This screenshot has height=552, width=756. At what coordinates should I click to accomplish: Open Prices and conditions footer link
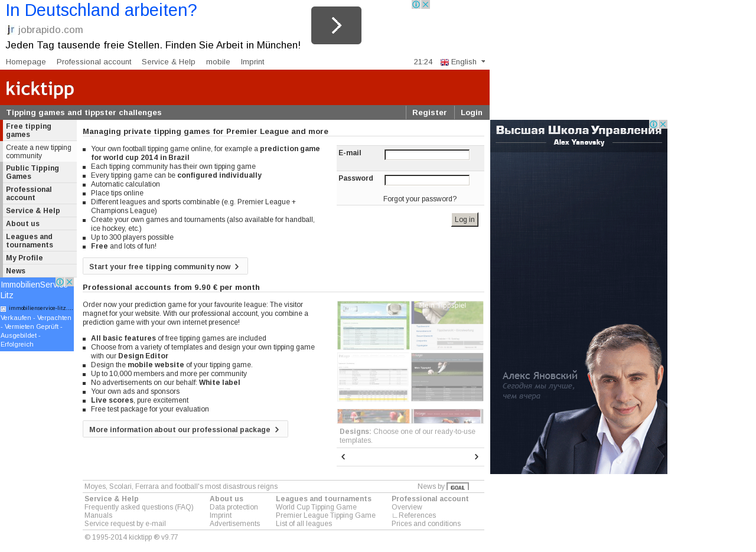click(x=426, y=524)
